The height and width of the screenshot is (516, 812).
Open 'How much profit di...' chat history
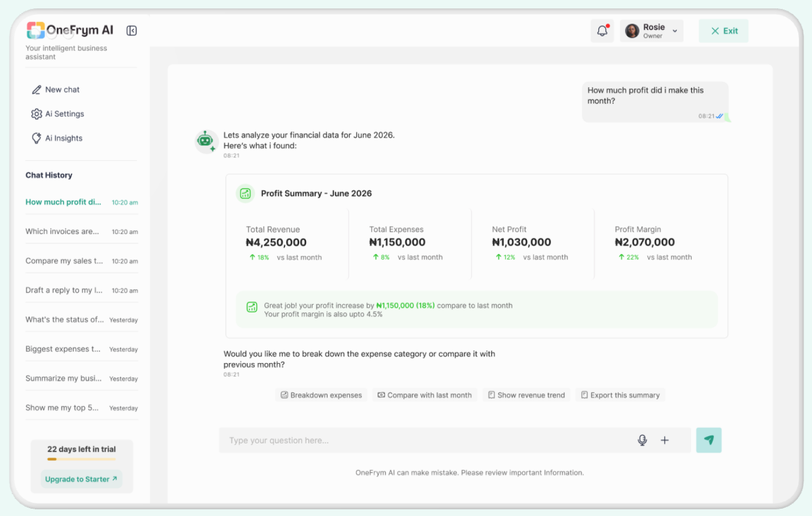(x=82, y=202)
